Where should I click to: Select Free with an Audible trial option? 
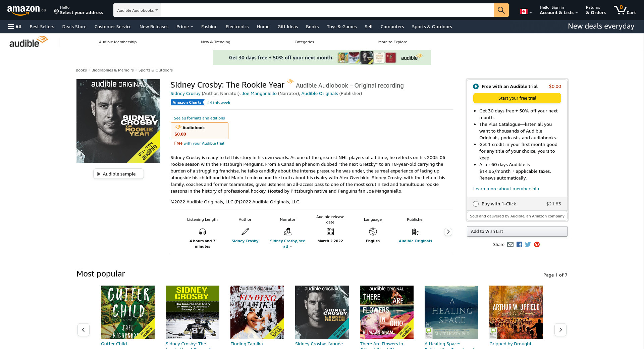pyautogui.click(x=476, y=87)
